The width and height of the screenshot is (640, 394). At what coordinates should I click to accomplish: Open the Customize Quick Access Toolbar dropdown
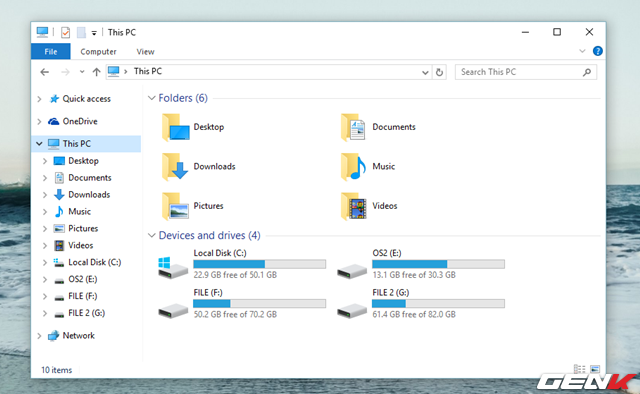click(x=94, y=33)
